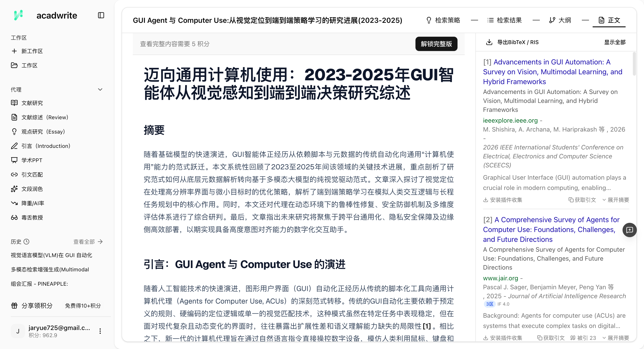Click 安装插件收集 icon under reference [1]

pos(485,200)
